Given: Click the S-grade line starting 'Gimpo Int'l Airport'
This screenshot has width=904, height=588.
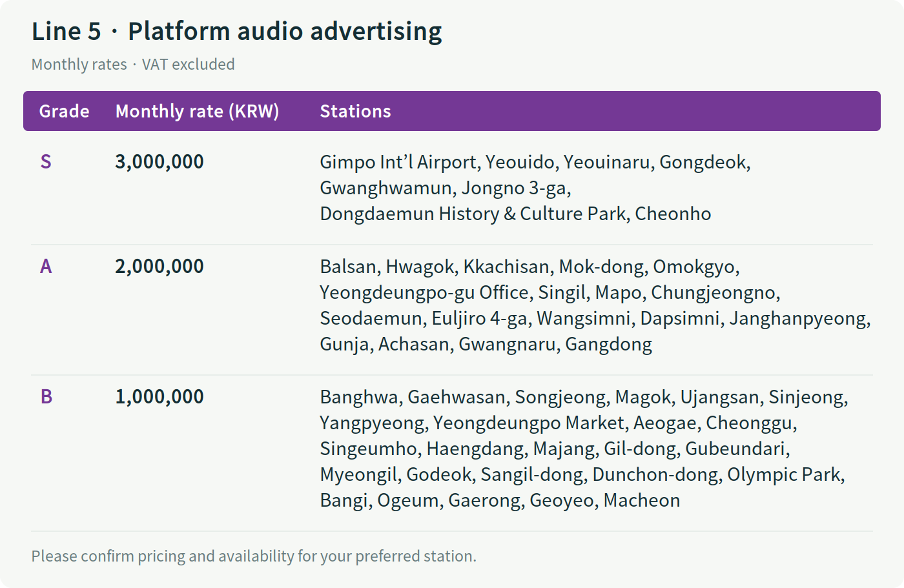Looking at the screenshot, I should pyautogui.click(x=535, y=162).
